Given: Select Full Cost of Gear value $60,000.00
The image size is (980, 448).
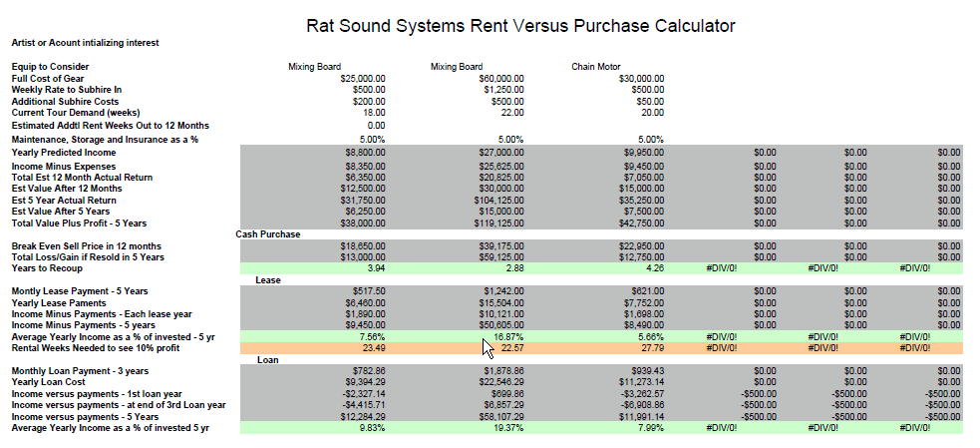Looking at the screenshot, I should [x=501, y=78].
